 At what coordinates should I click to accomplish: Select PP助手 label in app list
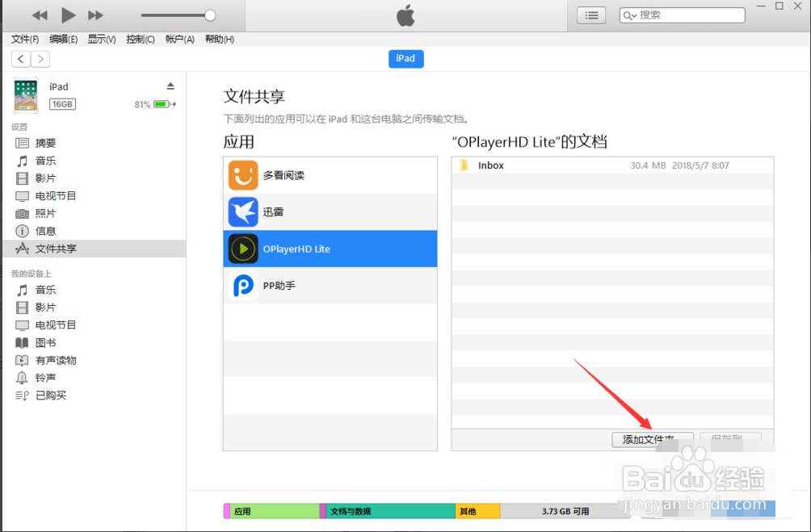coord(279,286)
